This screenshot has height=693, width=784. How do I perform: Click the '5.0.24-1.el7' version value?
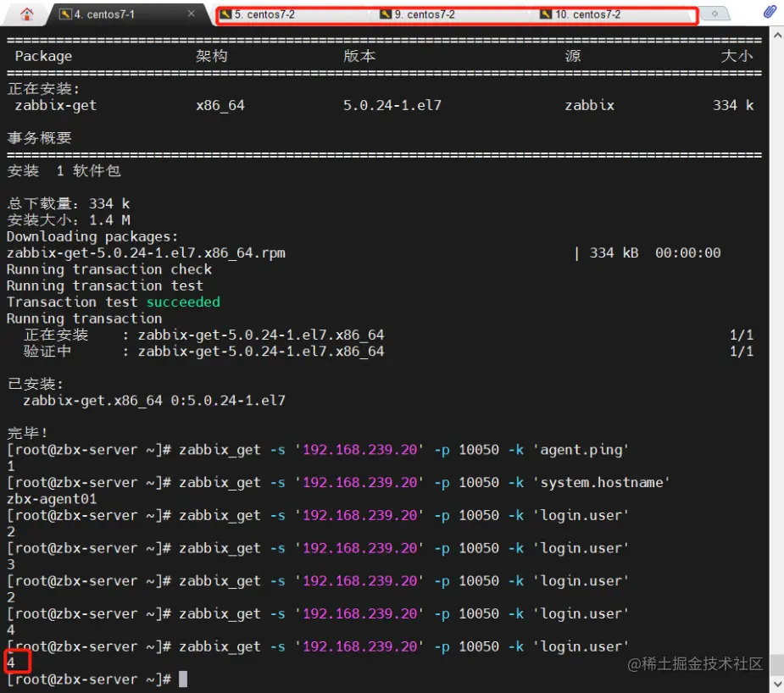(392, 105)
